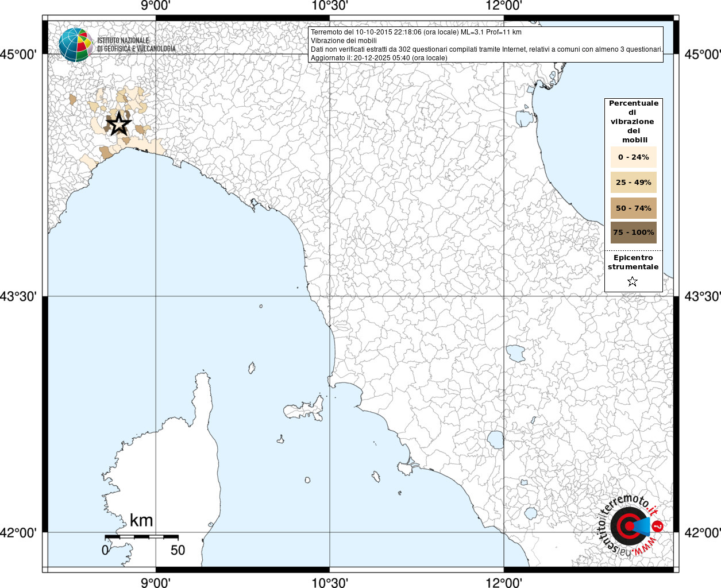
Task: Select the 0 - 24% color swatch
Action: (633, 157)
